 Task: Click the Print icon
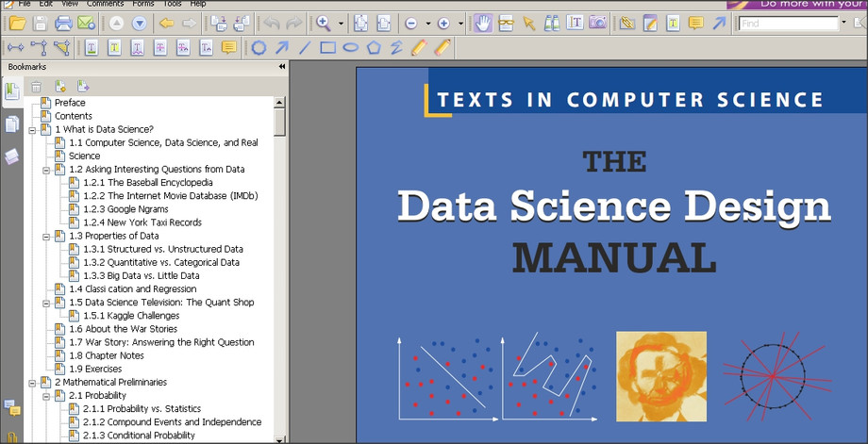pyautogui.click(x=63, y=24)
